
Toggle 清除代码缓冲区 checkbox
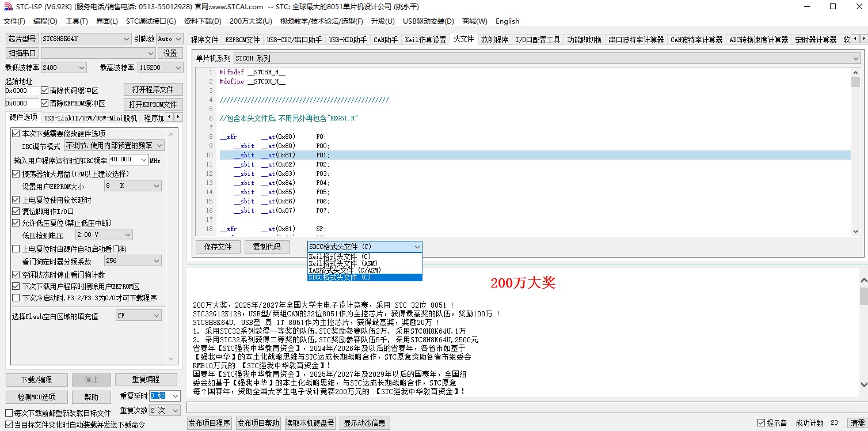tap(45, 90)
